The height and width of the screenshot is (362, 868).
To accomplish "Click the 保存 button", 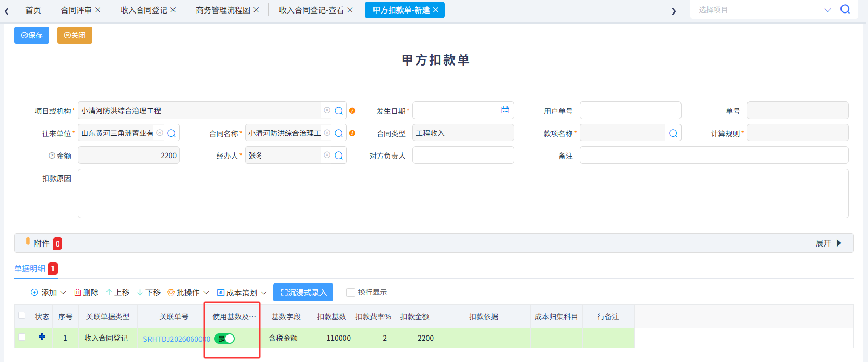I will point(32,35).
